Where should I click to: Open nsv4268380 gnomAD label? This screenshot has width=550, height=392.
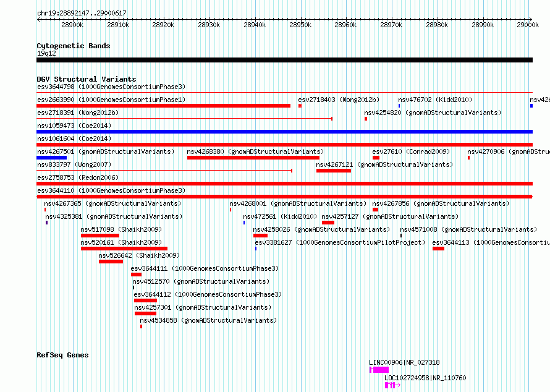pyautogui.click(x=255, y=151)
